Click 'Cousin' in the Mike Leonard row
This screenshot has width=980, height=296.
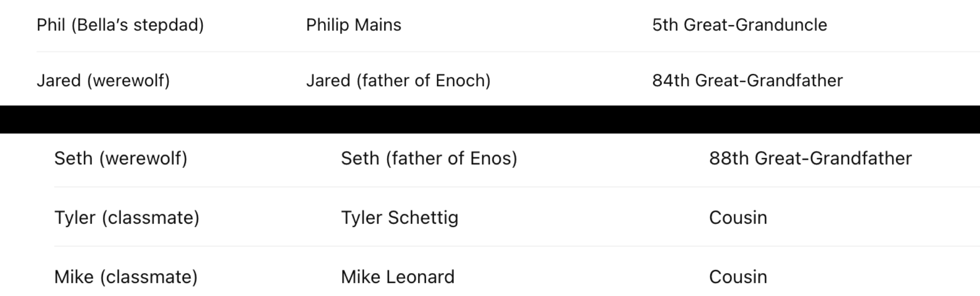click(x=738, y=277)
